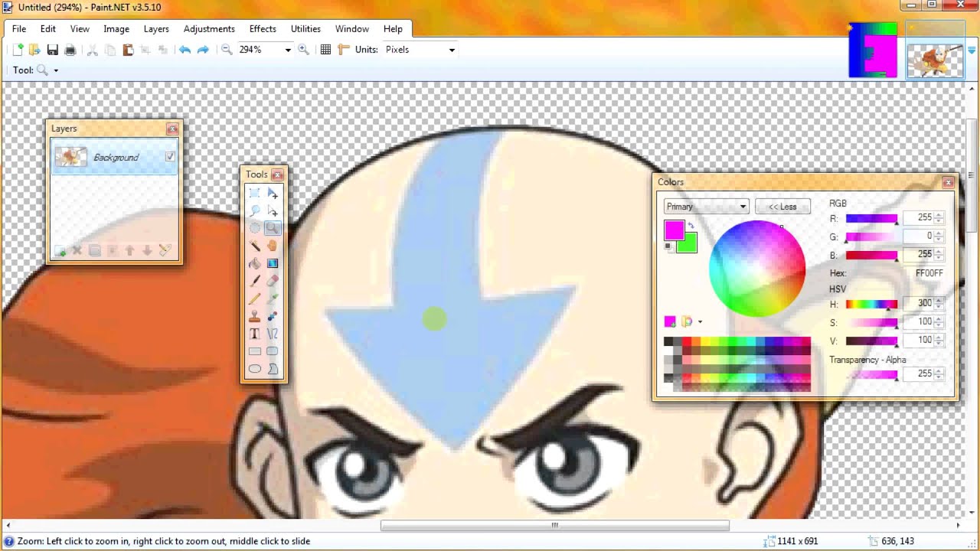Open the Tool chooser dropdown arrow
Screen dimensions: 980x551
click(x=55, y=70)
